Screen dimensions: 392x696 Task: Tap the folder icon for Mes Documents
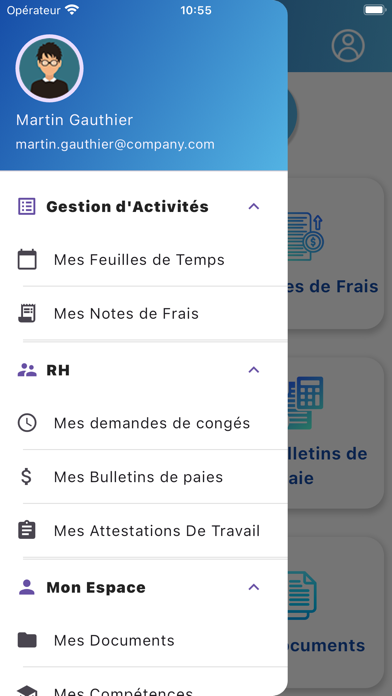click(27, 640)
